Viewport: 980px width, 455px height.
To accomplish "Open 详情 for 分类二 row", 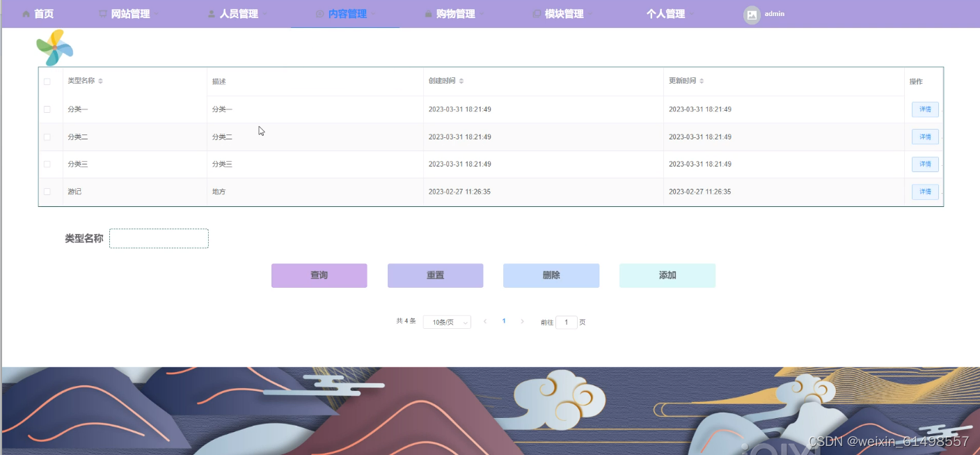I will 925,137.
